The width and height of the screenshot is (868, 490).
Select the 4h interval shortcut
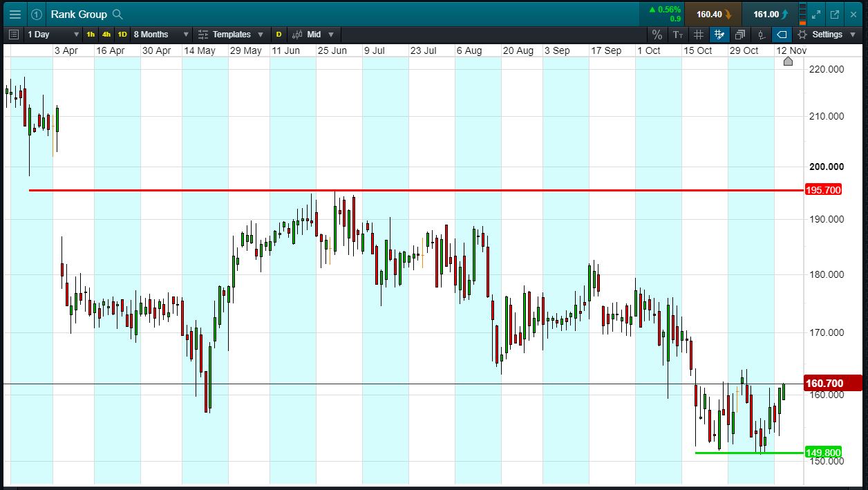(x=106, y=34)
